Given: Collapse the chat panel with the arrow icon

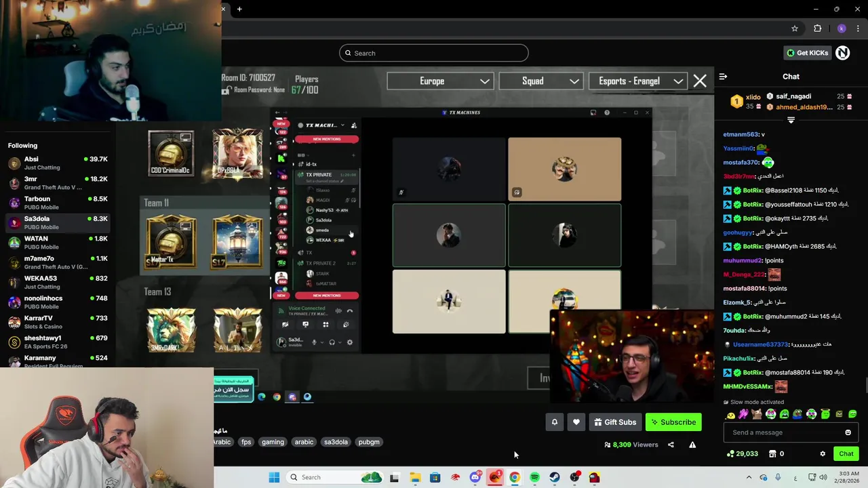Looking at the screenshot, I should click(723, 77).
